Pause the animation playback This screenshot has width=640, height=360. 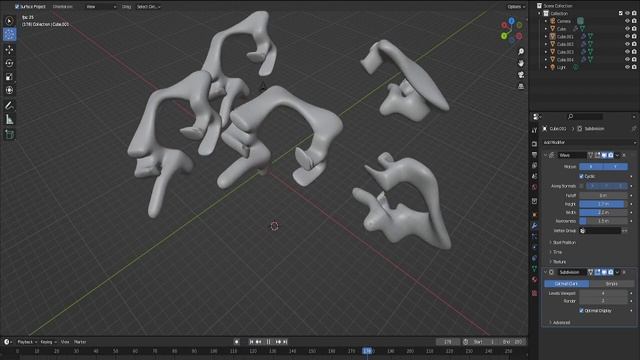coord(268,342)
